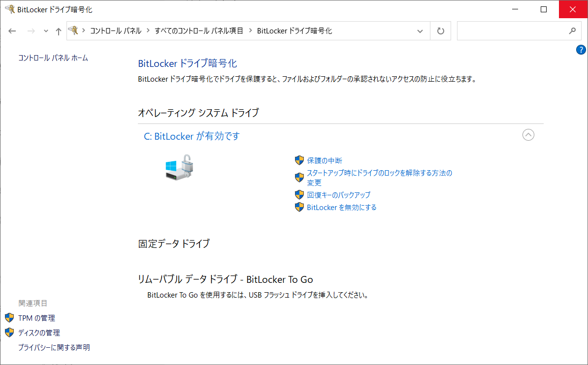Click the shield icon beside ディスクの管理
588x365 pixels.
9,333
